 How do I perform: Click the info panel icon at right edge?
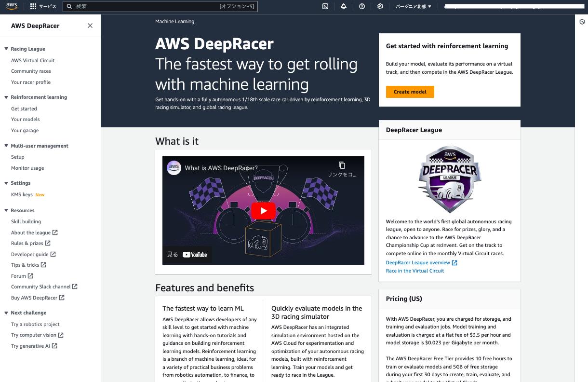point(582,22)
